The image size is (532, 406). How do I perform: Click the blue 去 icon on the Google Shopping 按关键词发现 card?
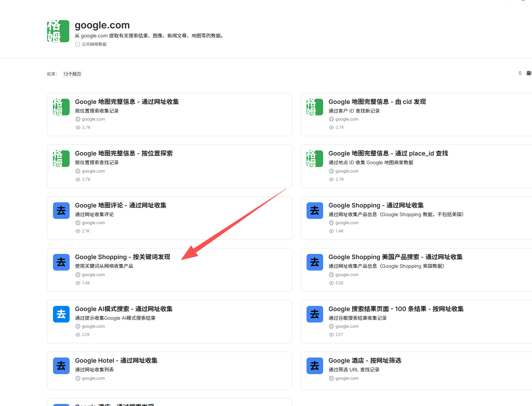tap(61, 262)
